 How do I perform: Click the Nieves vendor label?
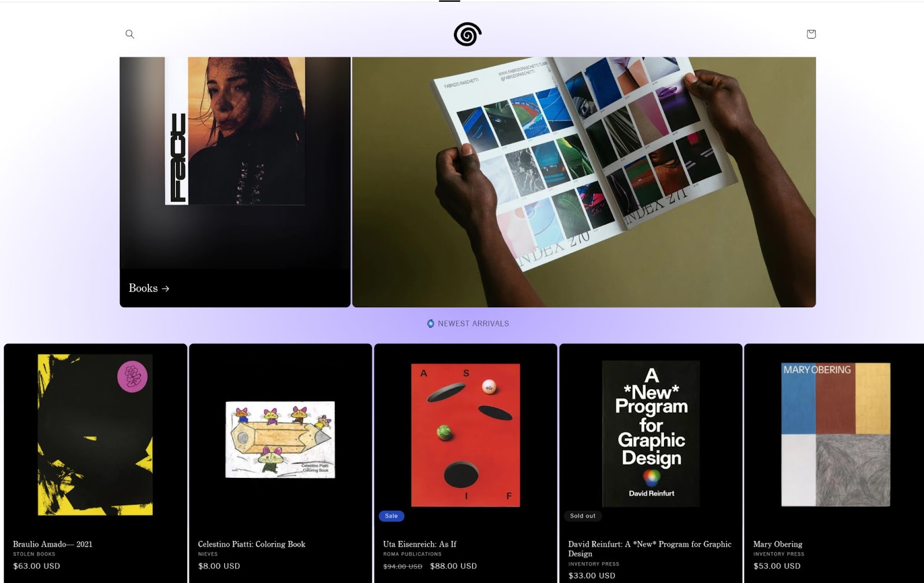coord(208,554)
